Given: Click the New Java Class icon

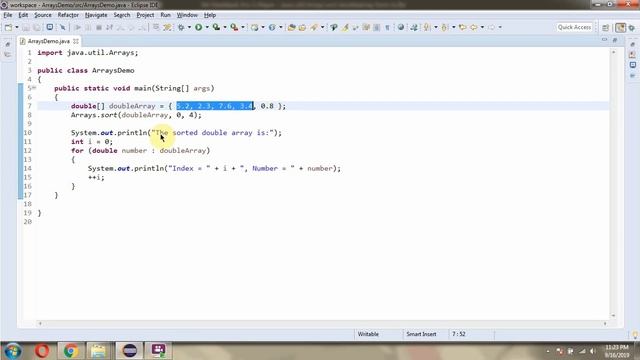Looking at the screenshot, I should (272, 27).
